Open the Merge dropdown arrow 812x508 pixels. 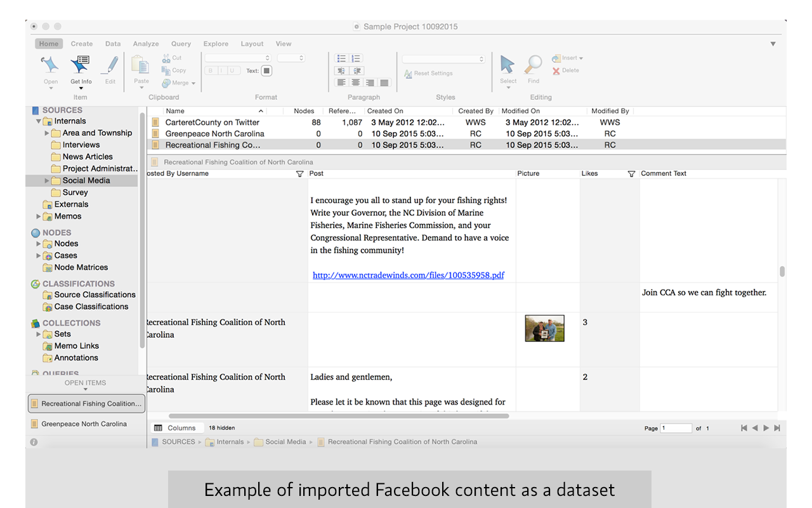pyautogui.click(x=193, y=83)
